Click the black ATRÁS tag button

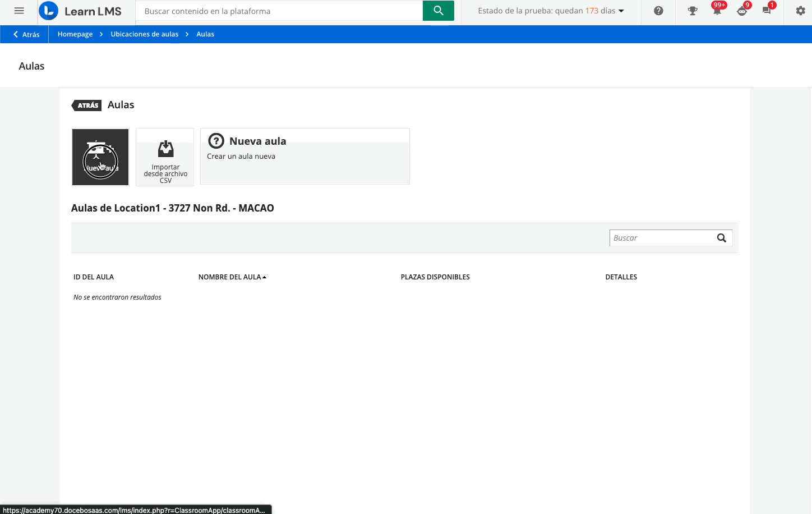point(87,105)
